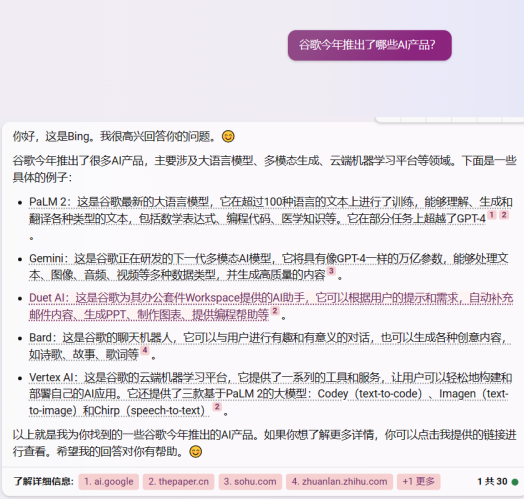Click the highlighted Duet AI sentence
Screen dimensions: 524x499
(271, 306)
